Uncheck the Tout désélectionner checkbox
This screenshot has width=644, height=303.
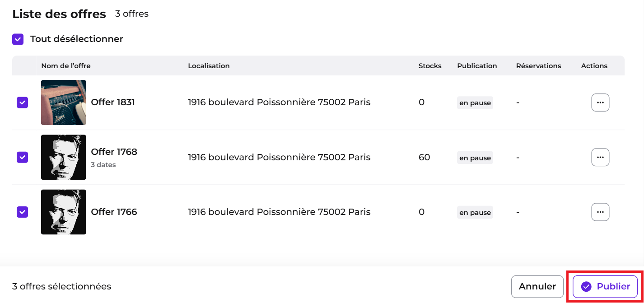click(18, 39)
